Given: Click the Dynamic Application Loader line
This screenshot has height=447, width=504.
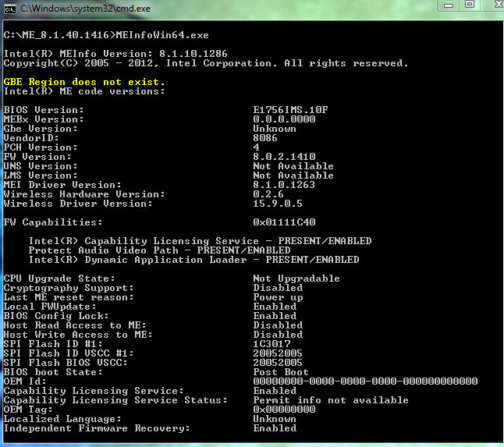Looking at the screenshot, I should pos(193,260).
